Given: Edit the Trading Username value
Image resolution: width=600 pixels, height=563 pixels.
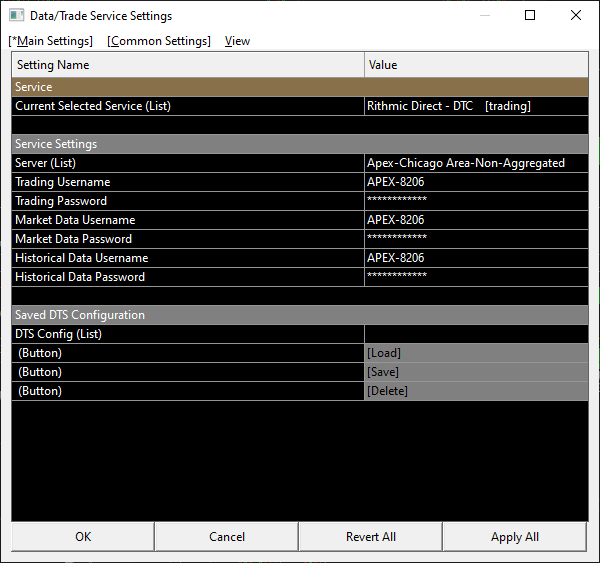Looking at the screenshot, I should [x=475, y=182].
